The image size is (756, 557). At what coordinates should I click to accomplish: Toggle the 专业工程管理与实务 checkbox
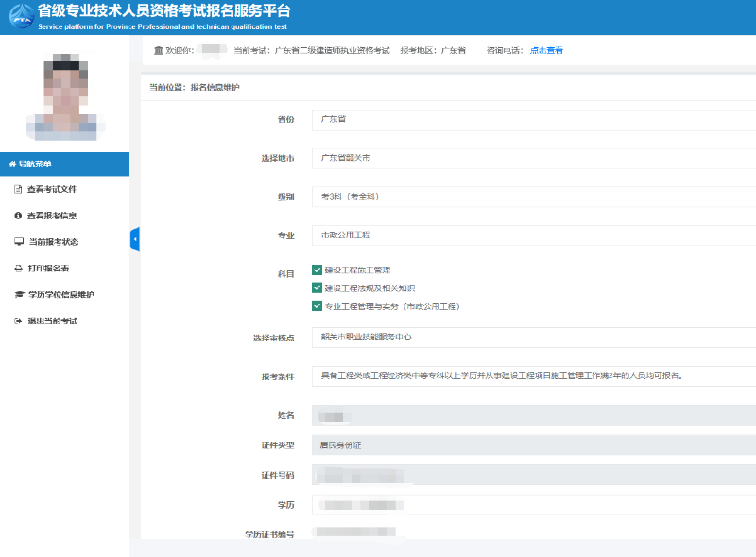(318, 307)
